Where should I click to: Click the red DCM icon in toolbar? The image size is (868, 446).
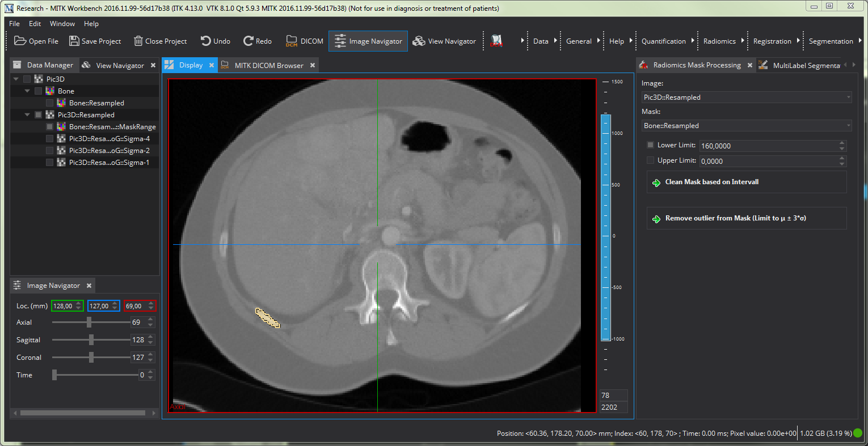[496, 41]
